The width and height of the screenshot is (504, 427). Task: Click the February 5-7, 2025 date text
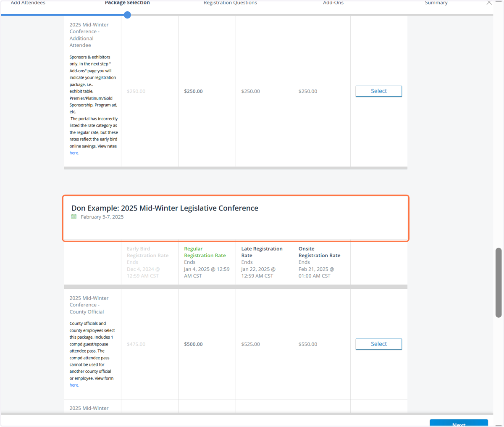point(102,217)
